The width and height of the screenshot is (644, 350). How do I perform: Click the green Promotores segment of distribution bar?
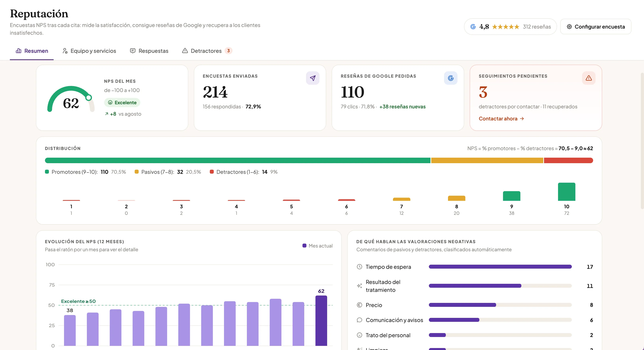[x=237, y=160]
